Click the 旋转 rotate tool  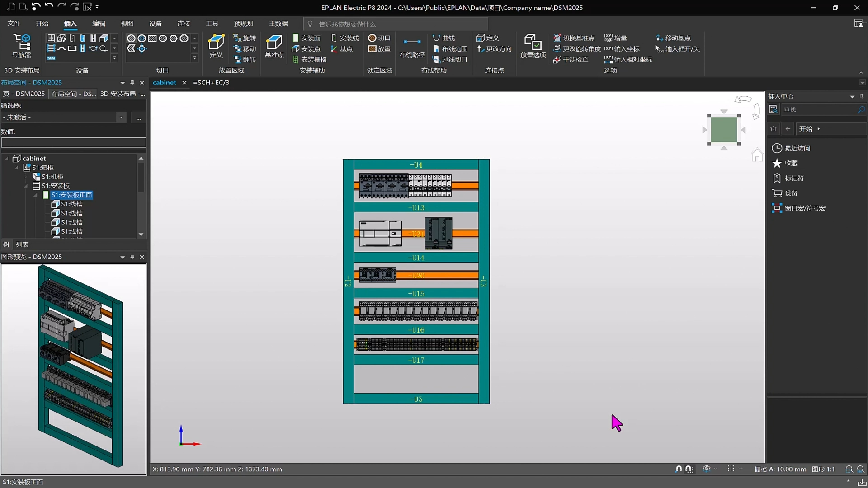(245, 38)
